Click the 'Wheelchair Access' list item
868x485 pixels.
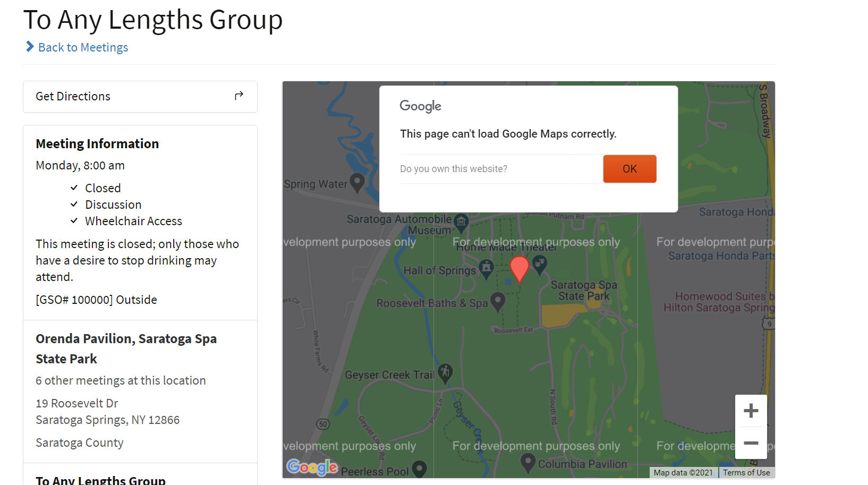point(133,221)
